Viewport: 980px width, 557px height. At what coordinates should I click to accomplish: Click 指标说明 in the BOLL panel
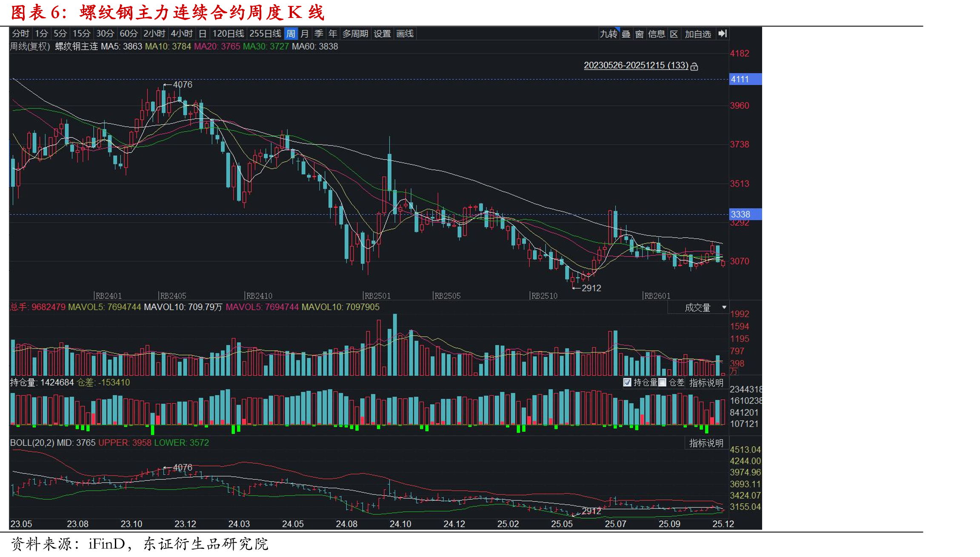706,443
